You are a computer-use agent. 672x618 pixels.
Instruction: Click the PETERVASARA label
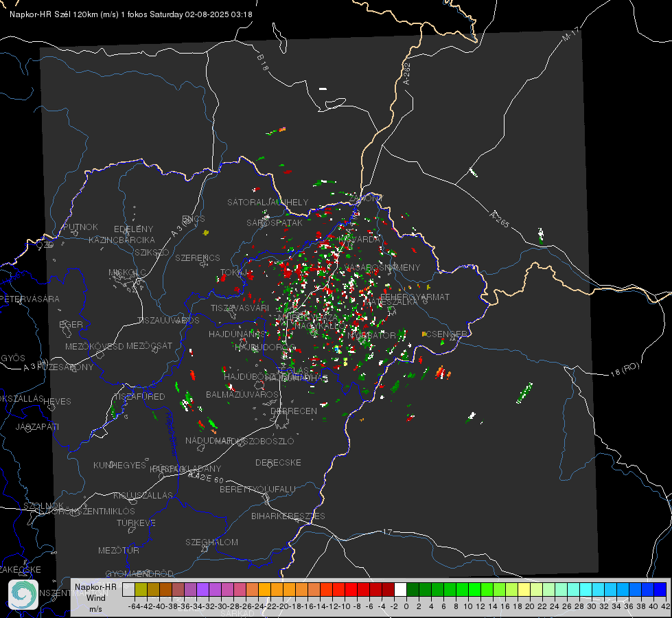click(x=30, y=299)
